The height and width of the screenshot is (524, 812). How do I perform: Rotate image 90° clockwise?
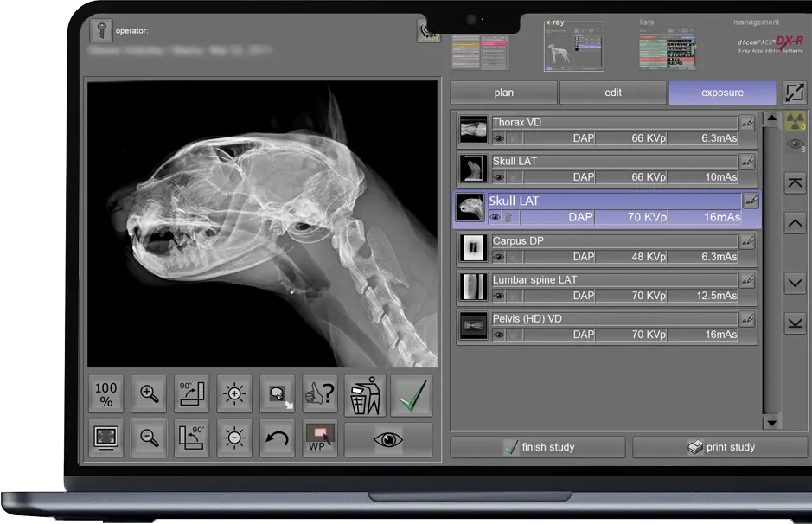click(191, 394)
